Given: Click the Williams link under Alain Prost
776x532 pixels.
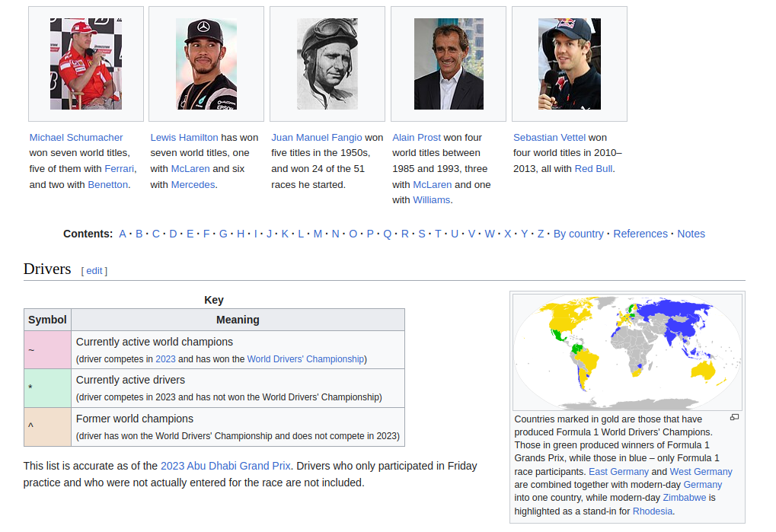Looking at the screenshot, I should point(432,199).
